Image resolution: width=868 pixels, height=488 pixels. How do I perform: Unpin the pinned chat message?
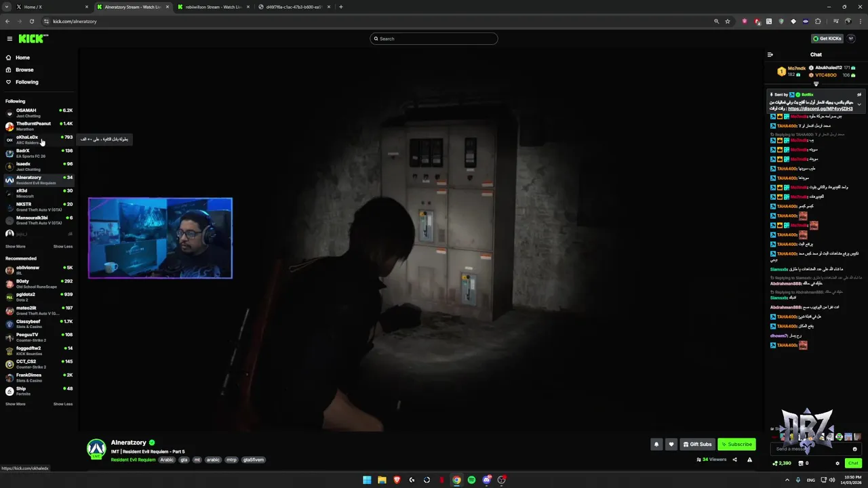pos(859,94)
